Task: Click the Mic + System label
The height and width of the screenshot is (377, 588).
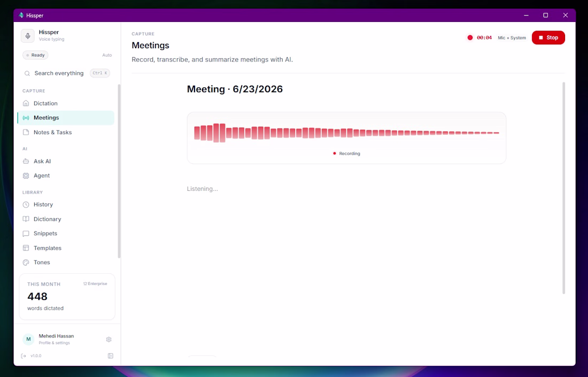Action: tap(512, 38)
